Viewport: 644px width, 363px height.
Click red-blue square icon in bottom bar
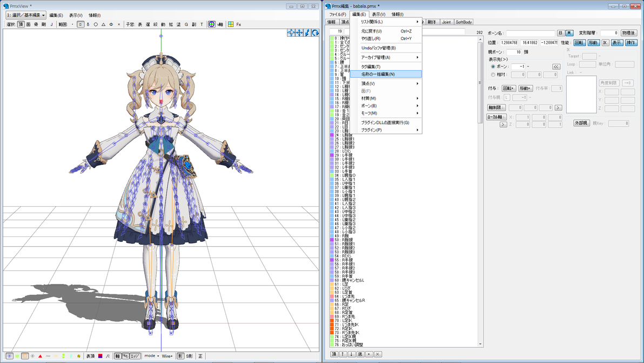(100, 356)
